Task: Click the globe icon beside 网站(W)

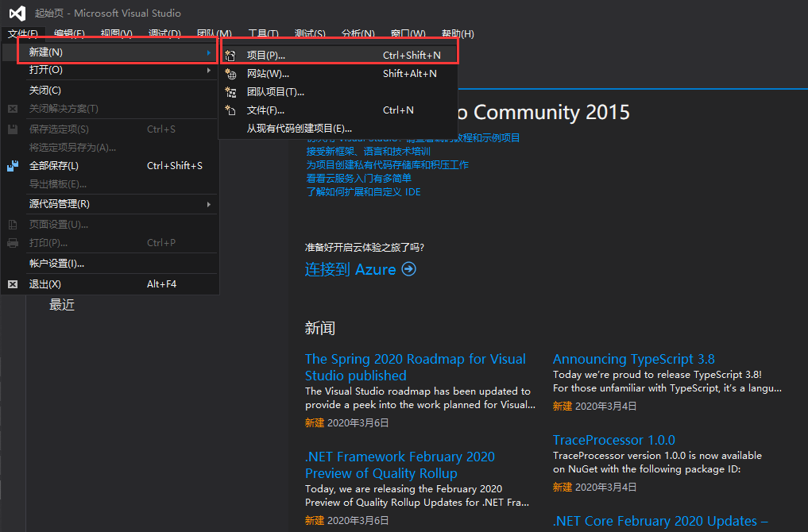Action: coord(230,74)
